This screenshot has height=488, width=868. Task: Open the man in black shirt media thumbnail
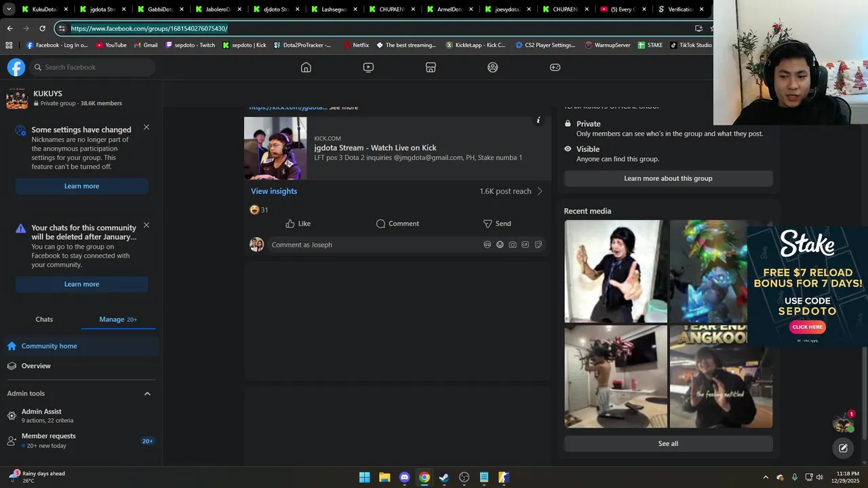click(616, 271)
